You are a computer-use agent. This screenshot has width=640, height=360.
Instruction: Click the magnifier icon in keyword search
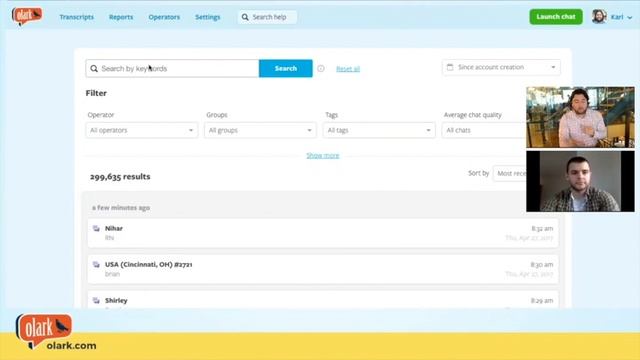94,69
